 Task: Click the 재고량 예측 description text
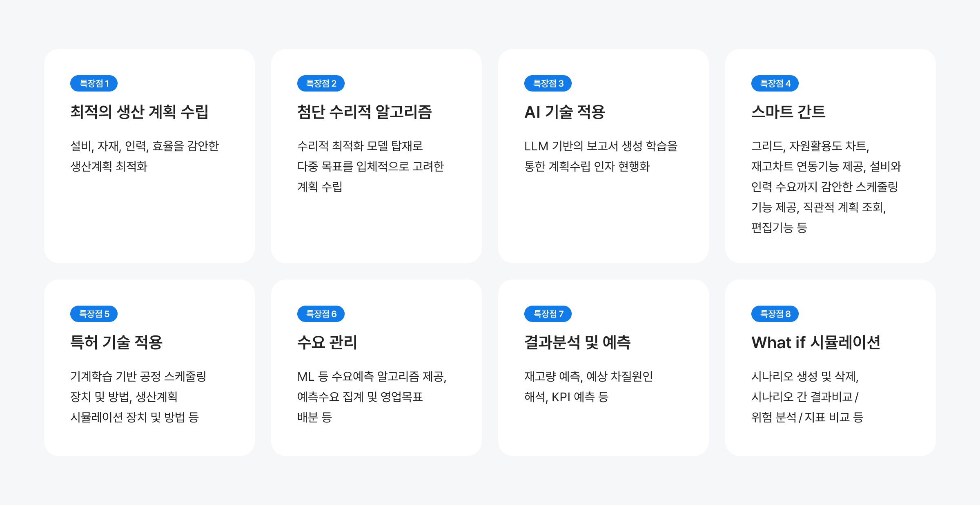[588, 386]
